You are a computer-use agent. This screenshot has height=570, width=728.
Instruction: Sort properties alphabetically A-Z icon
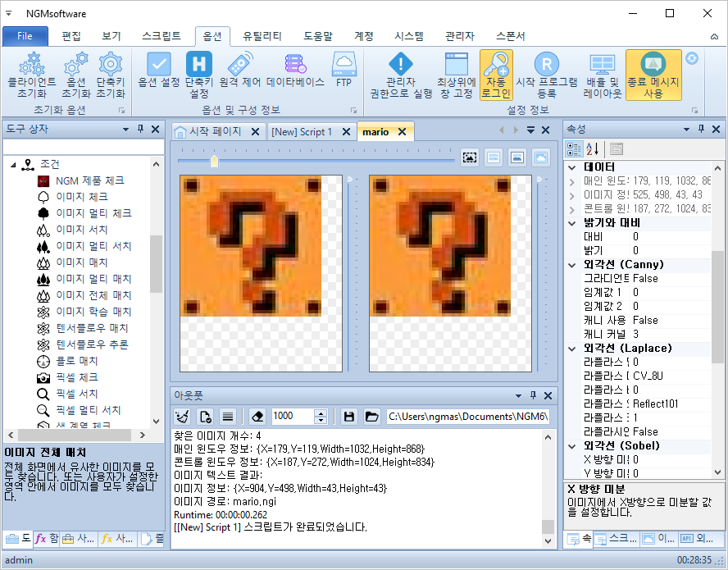[x=592, y=149]
